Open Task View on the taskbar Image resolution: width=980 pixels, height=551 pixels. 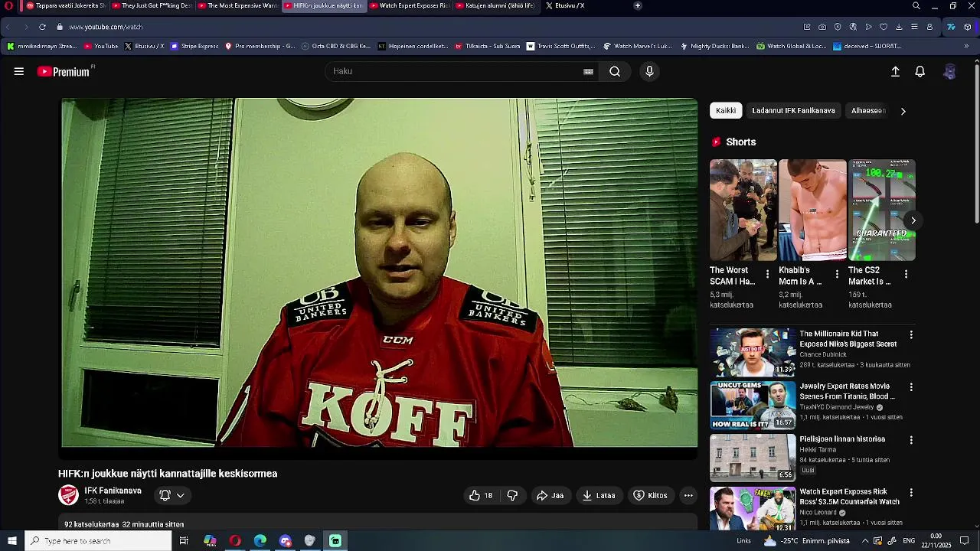[184, 541]
